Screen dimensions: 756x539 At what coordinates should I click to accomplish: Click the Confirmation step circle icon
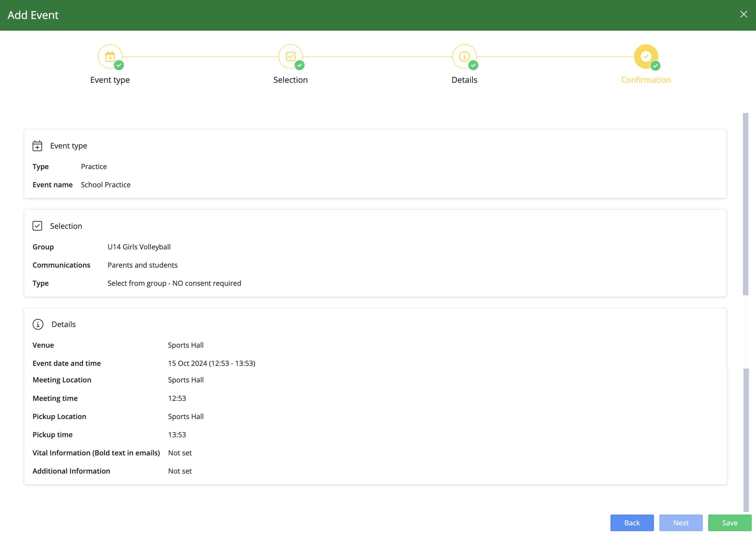(x=646, y=56)
